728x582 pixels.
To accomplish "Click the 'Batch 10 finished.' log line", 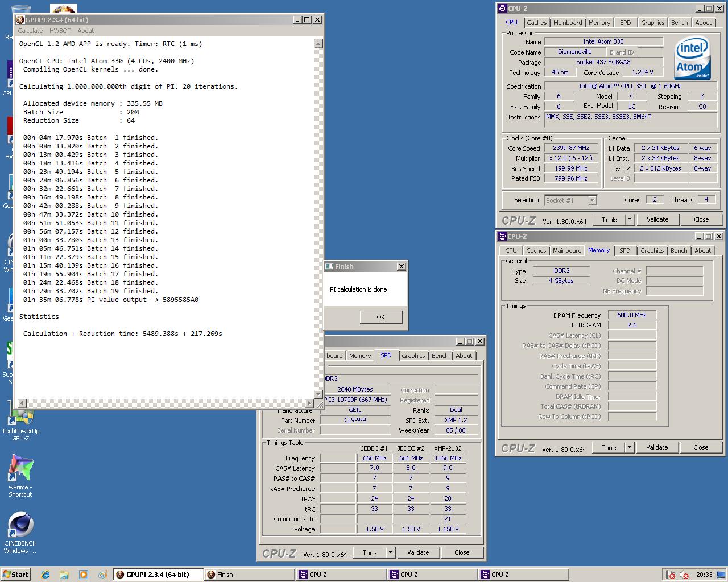I will click(x=91, y=214).
